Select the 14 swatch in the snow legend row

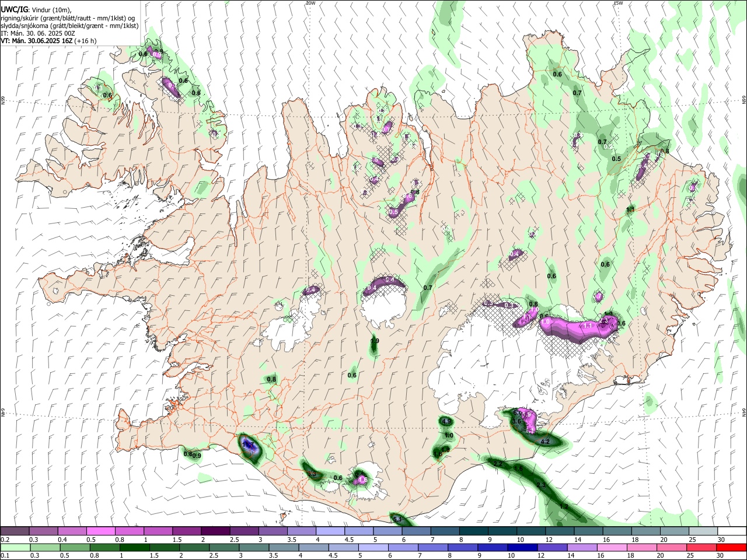(589, 531)
